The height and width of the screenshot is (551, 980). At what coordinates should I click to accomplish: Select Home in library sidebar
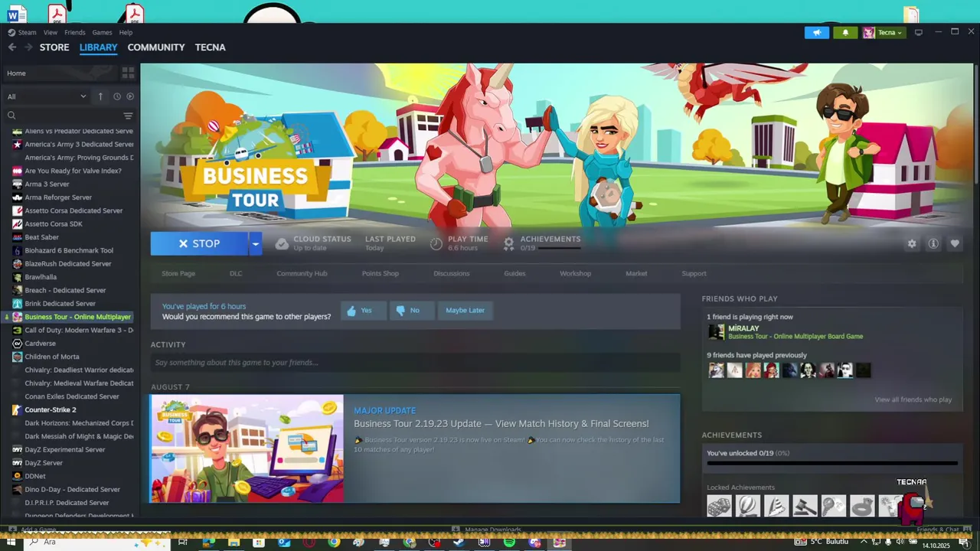click(60, 73)
